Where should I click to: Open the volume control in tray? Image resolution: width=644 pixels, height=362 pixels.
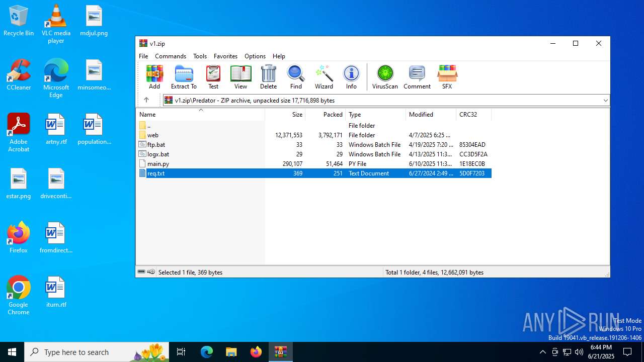coord(579,352)
